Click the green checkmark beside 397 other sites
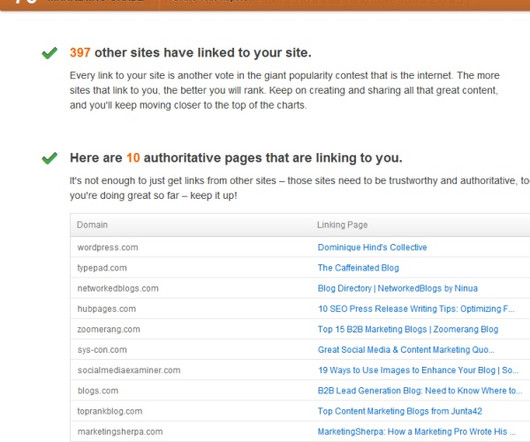Screen dimensions: 530x442 click(50, 53)
